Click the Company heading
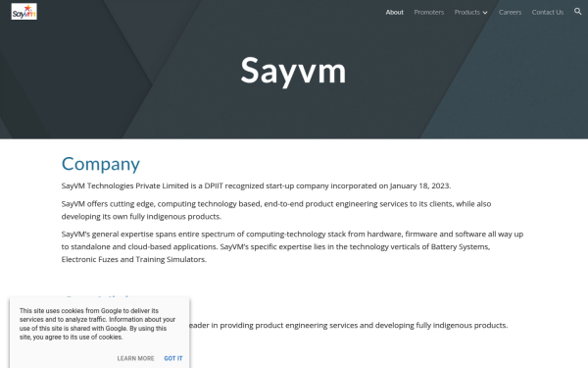Screen dimensions: 588x368 [101, 164]
